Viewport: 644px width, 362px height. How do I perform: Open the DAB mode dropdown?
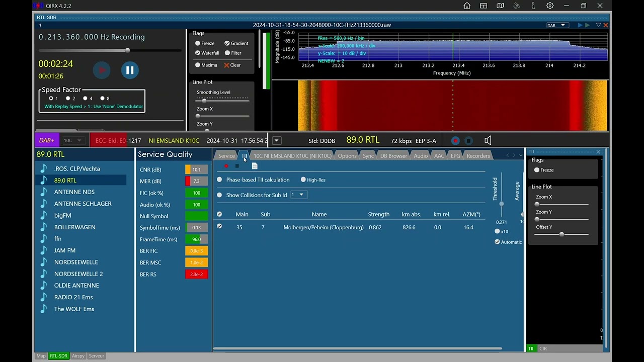pyautogui.click(x=557, y=25)
